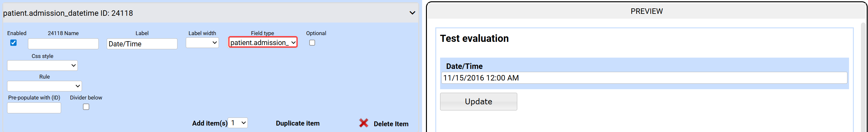Click the Pre-populate with (ID) input
This screenshot has height=132, width=868.
(34, 108)
